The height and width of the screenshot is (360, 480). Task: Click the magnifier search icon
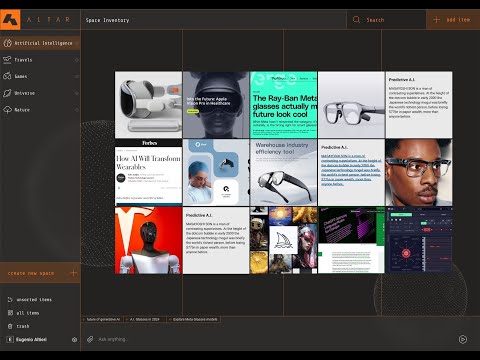[x=356, y=20]
